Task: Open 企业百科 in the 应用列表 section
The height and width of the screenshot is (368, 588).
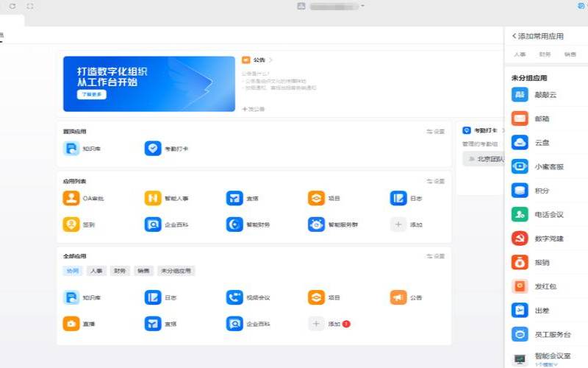Action: point(167,224)
